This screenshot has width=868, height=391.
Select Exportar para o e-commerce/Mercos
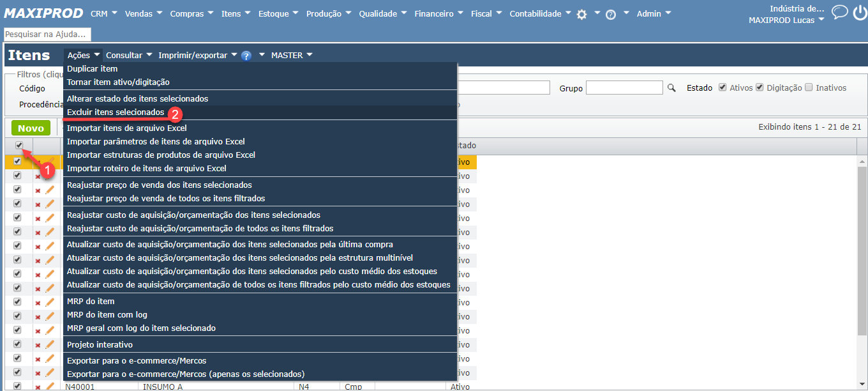(260, 361)
